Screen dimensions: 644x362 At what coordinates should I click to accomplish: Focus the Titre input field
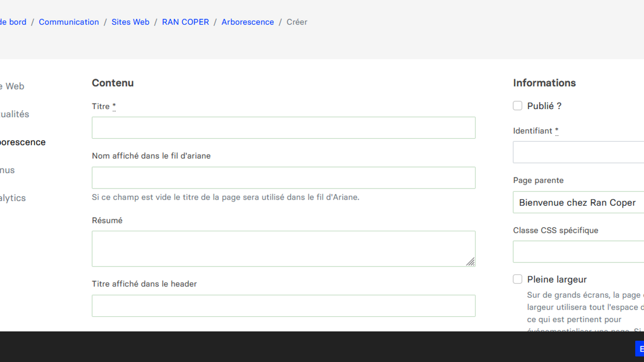(283, 128)
